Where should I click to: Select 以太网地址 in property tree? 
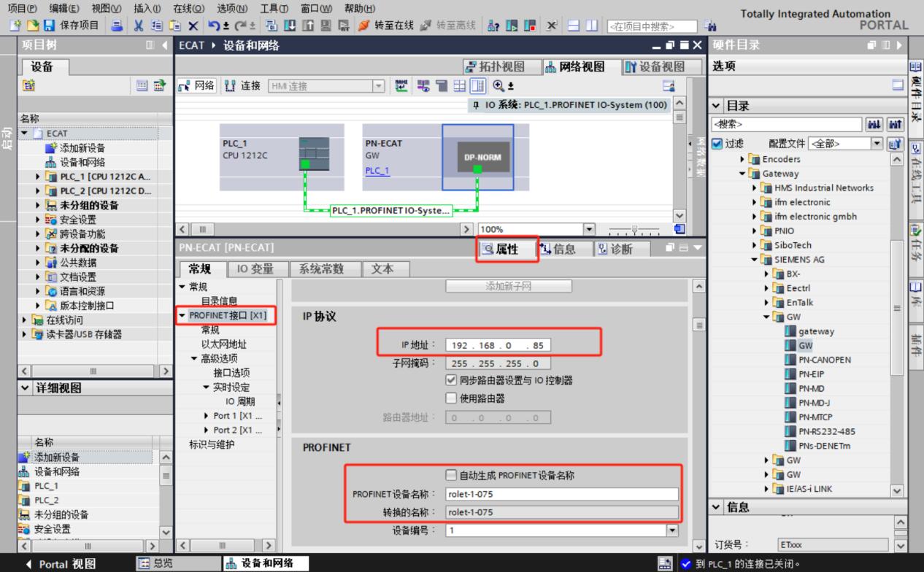[x=224, y=344]
